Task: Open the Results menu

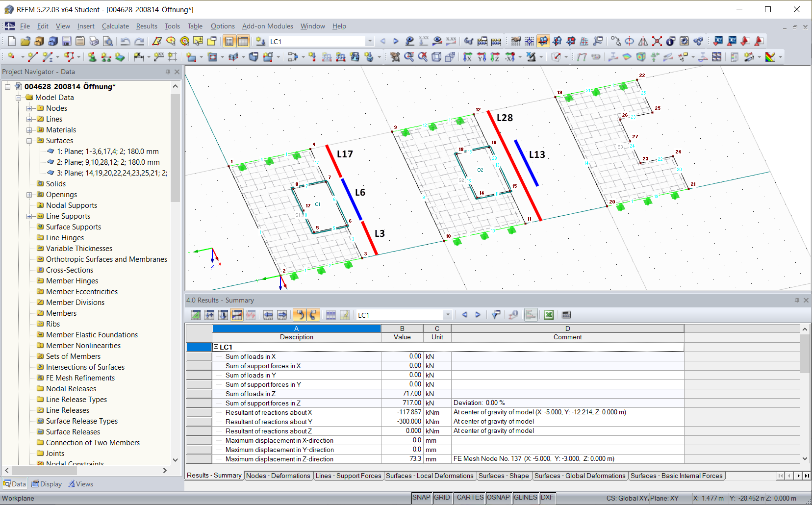Action: [x=147, y=26]
